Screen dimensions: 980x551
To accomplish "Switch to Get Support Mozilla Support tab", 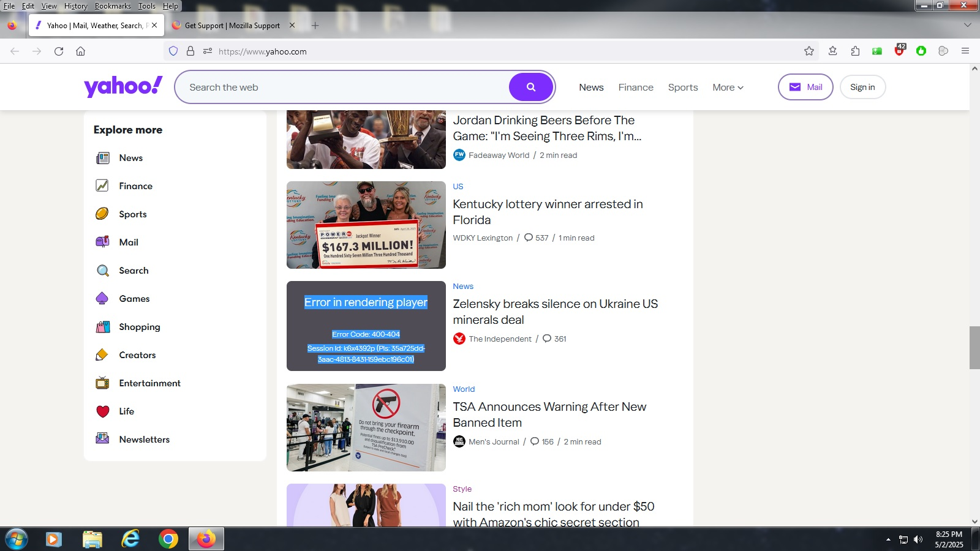I will point(232,26).
